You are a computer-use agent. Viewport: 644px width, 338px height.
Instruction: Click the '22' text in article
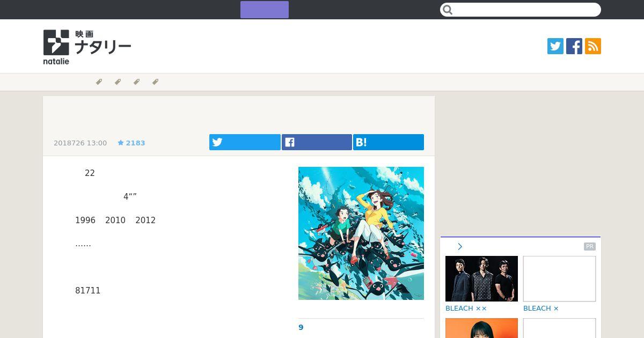pyautogui.click(x=90, y=173)
